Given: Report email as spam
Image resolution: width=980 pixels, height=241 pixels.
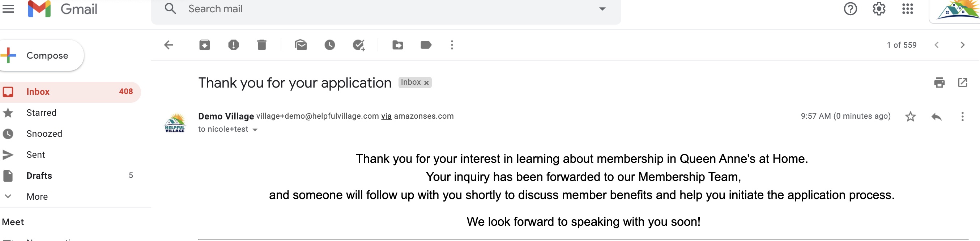Looking at the screenshot, I should click(x=233, y=45).
